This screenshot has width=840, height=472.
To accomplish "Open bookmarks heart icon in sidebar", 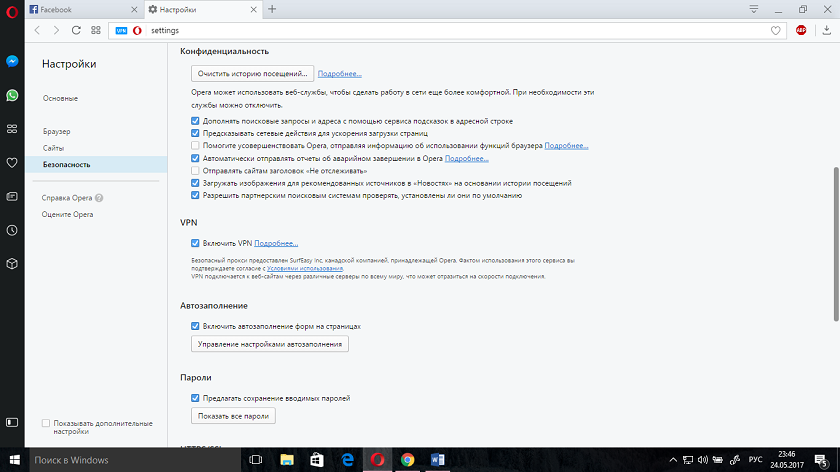I will pyautogui.click(x=11, y=162).
